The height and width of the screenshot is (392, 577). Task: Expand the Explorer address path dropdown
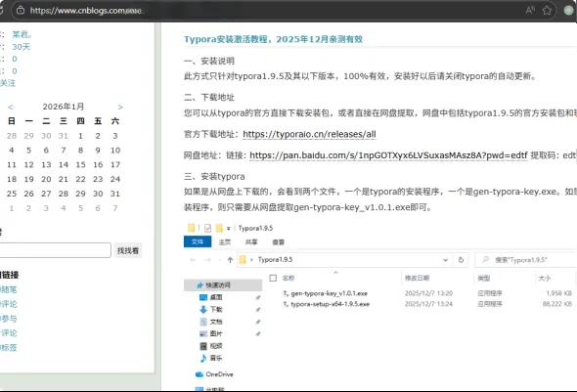(445, 260)
